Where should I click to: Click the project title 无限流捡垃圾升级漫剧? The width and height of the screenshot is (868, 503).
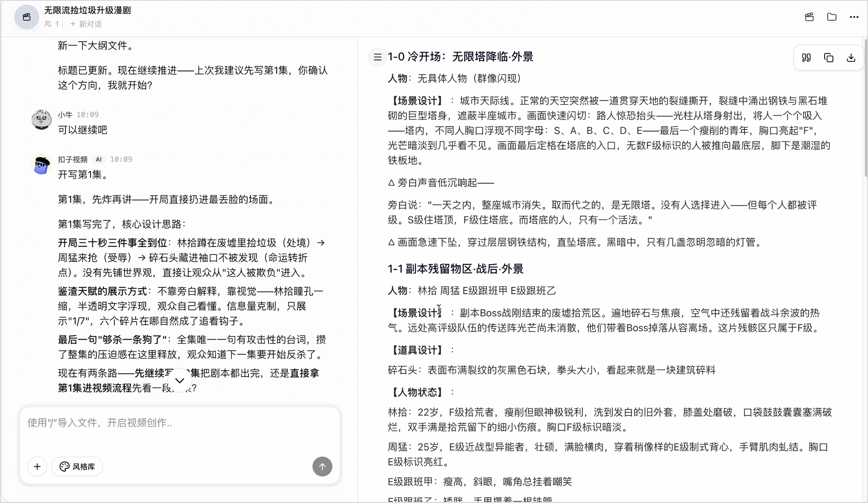pyautogui.click(x=87, y=10)
